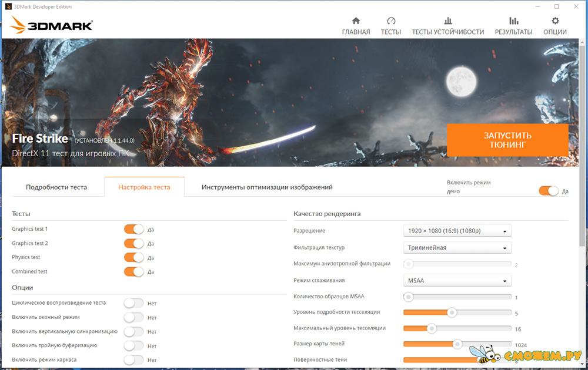Screen dimensions: 588x370
Task: Disable Graphics test 1
Action: [x=134, y=229]
